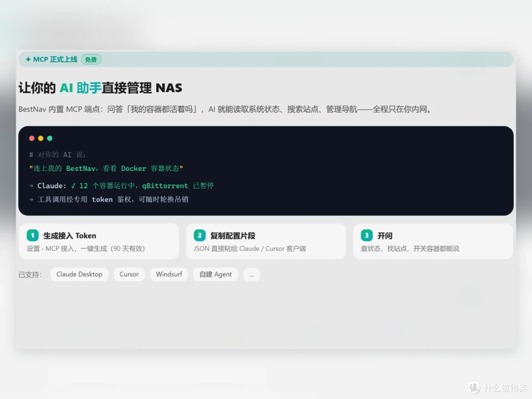
Task: Click the ellipsis more-clients chip
Action: coord(251,274)
